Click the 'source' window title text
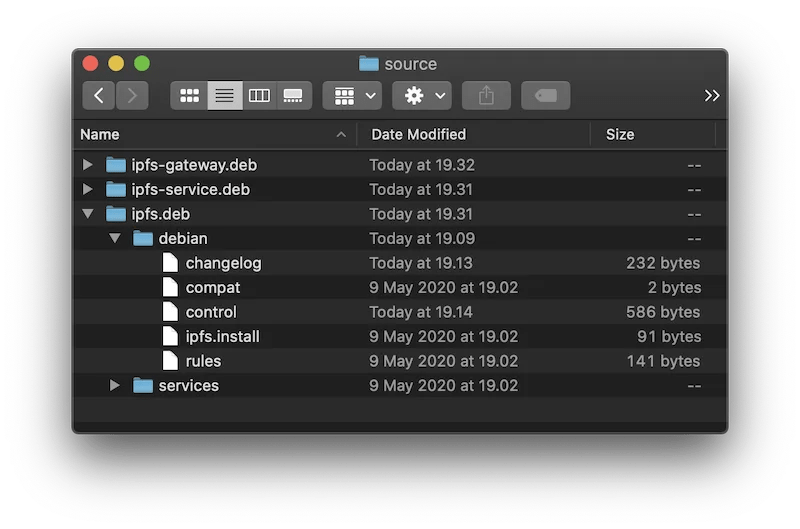This screenshot has width=800, height=529. [x=411, y=64]
